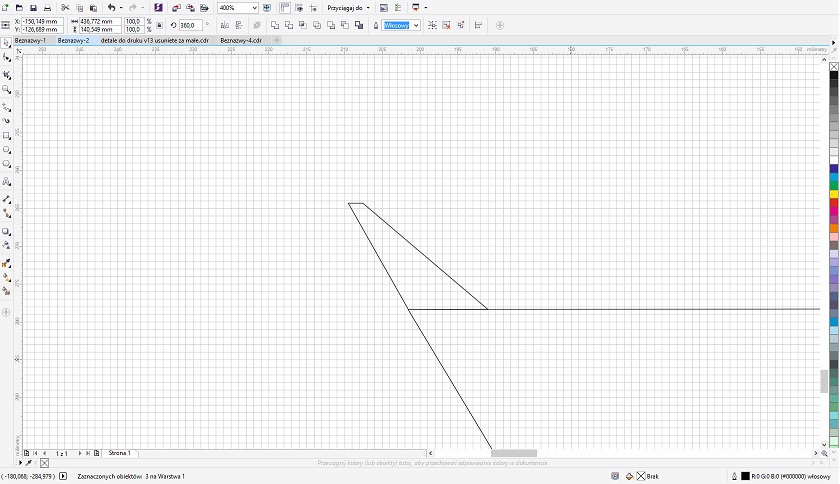This screenshot has height=484, width=840.
Task: Select the Rectangle tool
Action: 7,135
